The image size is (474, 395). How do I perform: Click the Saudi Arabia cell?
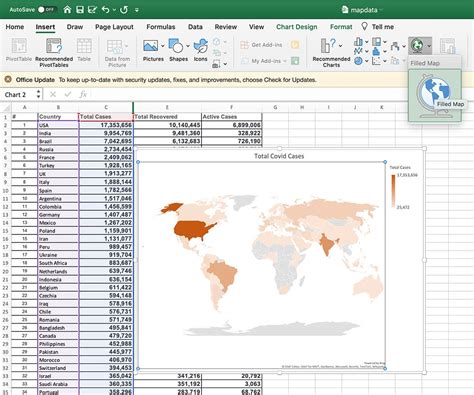tap(58, 384)
